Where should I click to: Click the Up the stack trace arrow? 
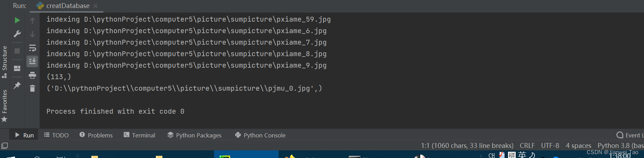coord(32,21)
